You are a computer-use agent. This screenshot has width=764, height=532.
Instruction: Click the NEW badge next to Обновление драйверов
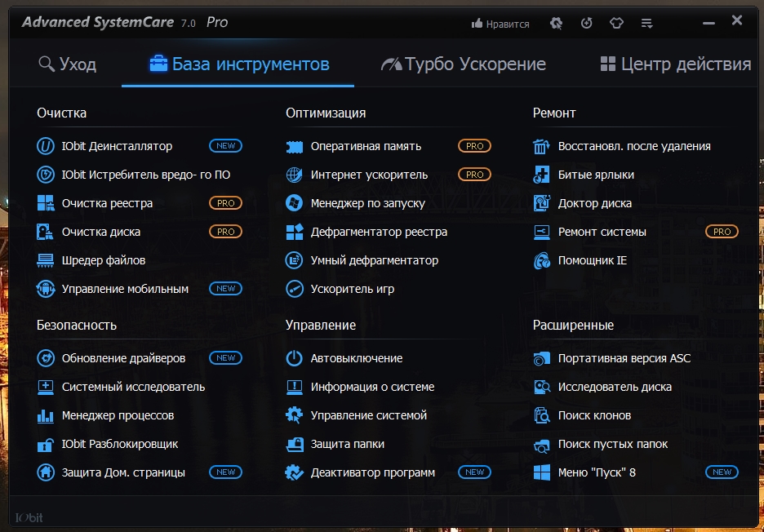tap(225, 358)
